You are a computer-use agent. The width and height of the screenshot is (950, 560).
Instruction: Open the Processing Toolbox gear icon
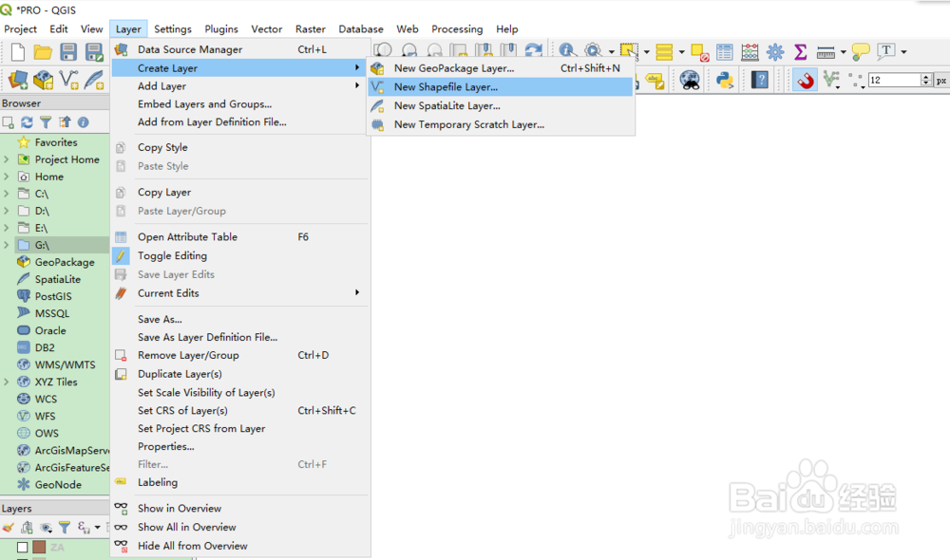[x=775, y=52]
